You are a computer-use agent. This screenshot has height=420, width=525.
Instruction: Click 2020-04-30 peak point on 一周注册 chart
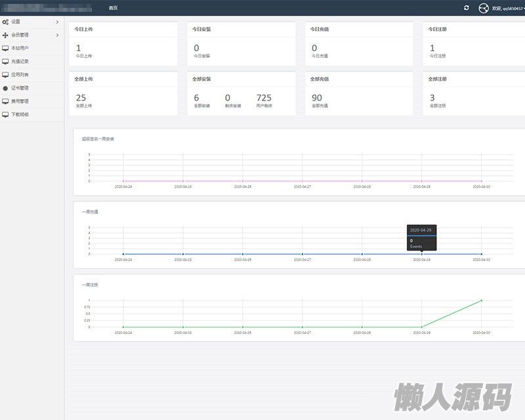tap(481, 301)
